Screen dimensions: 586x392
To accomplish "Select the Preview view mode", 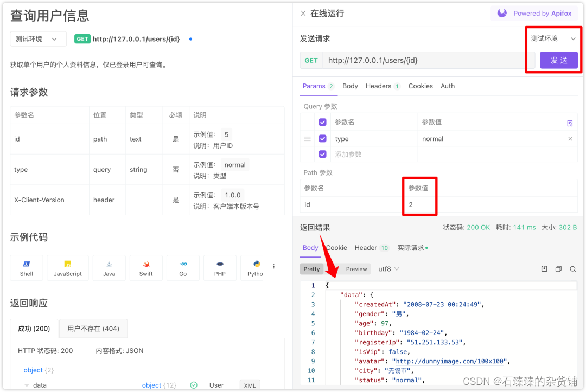I will coord(356,269).
